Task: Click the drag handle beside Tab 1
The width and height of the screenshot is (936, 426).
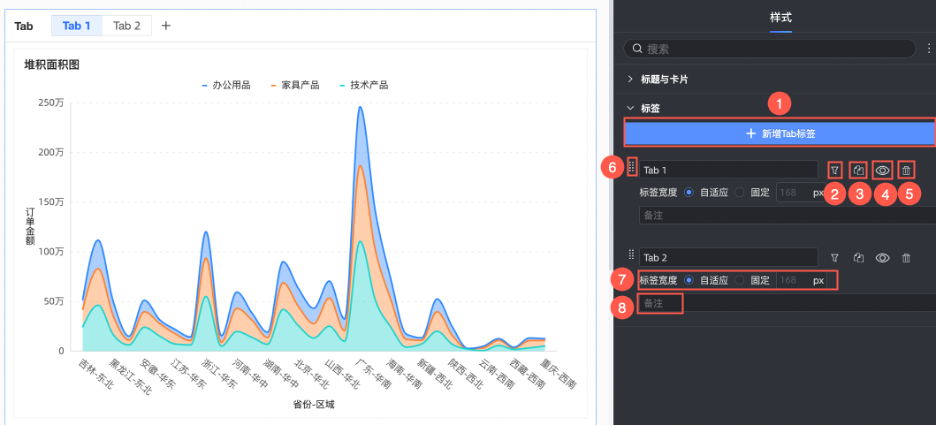Action: coord(631,168)
